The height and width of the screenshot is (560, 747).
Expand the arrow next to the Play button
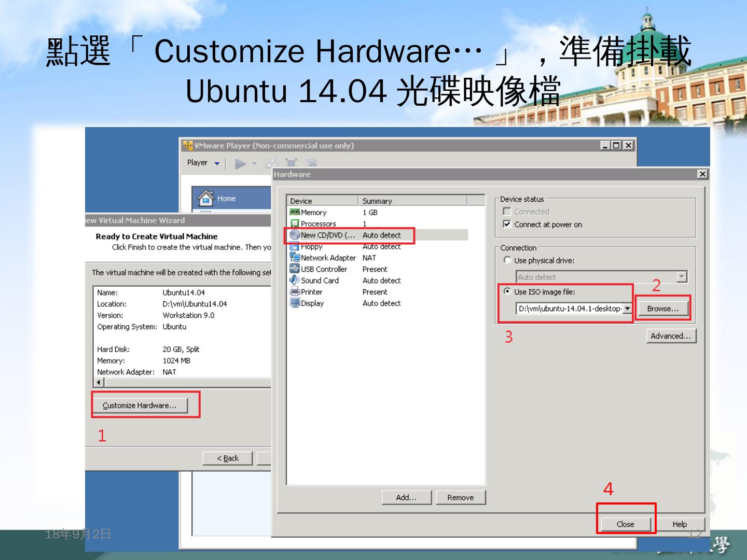(254, 164)
